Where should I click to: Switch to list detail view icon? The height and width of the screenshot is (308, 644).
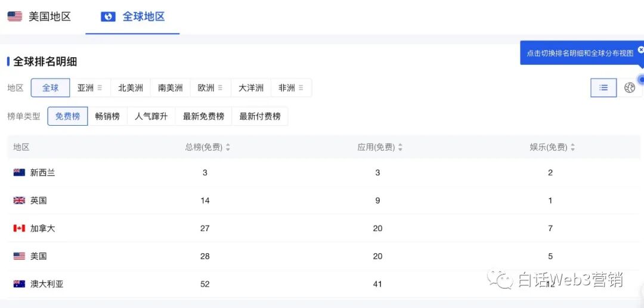point(603,88)
